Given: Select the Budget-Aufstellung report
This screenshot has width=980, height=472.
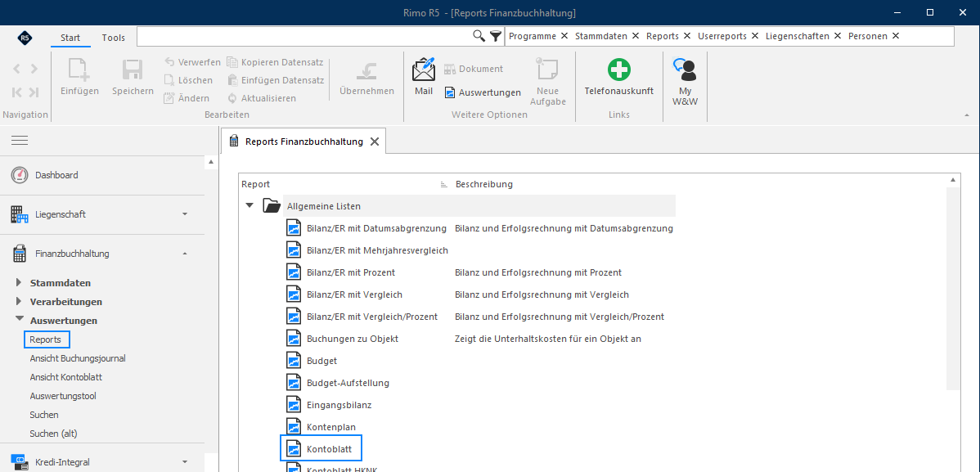Looking at the screenshot, I should click(348, 383).
